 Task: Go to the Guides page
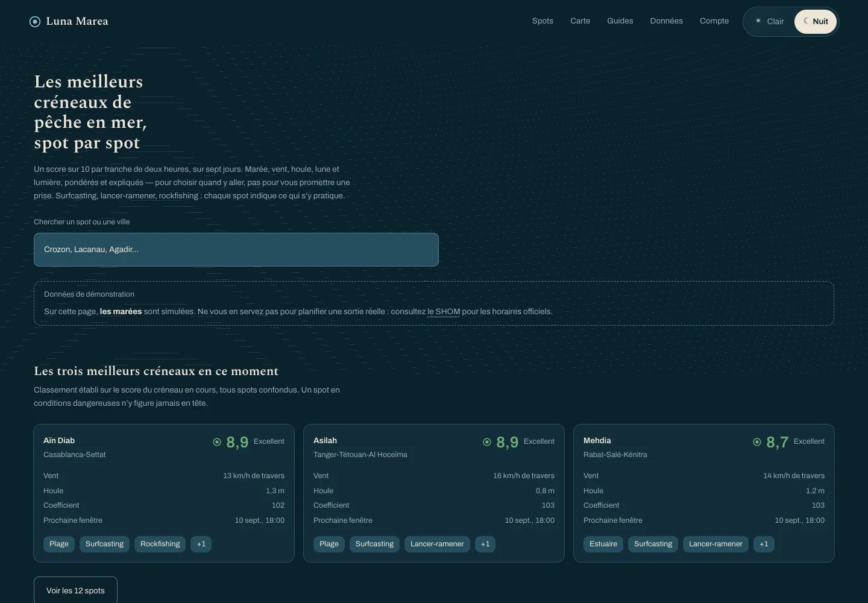620,21
